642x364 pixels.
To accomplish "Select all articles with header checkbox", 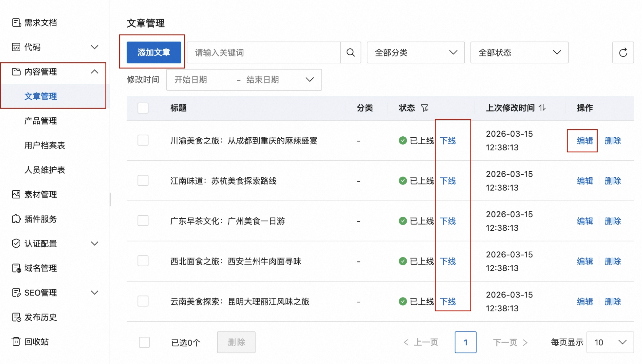I will [x=143, y=108].
